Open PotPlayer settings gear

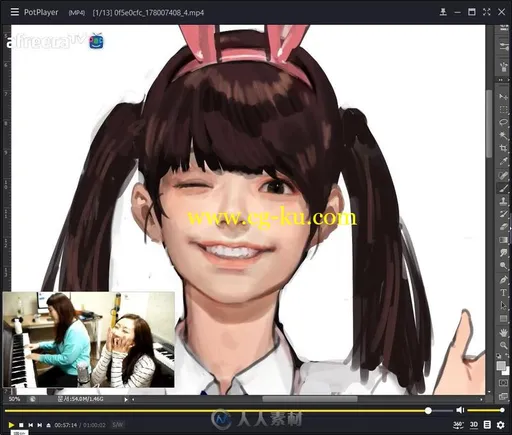click(500, 425)
